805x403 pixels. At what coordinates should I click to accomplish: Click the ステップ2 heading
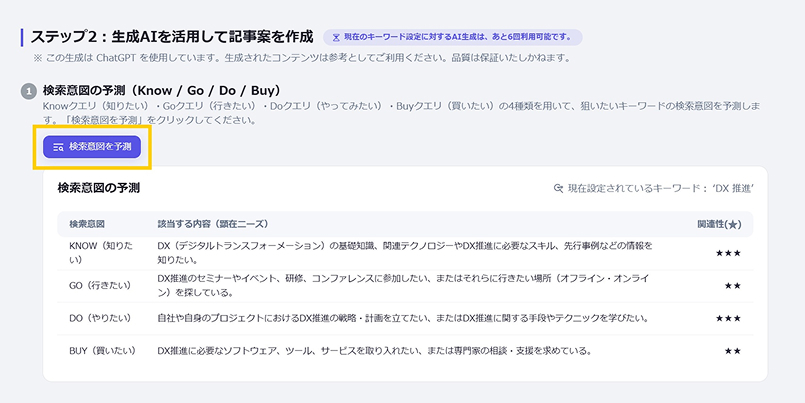tap(172, 37)
